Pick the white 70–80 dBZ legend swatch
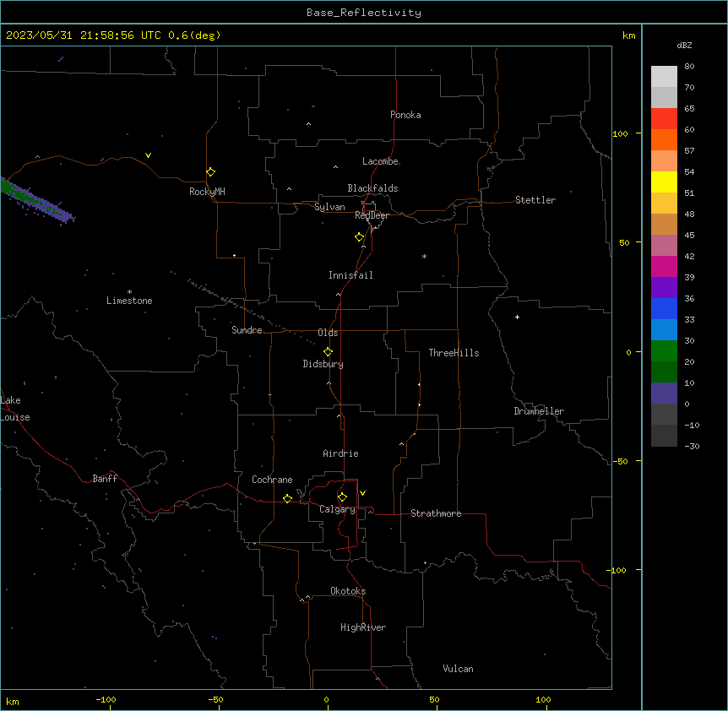This screenshot has height=711, width=728. 664,77
